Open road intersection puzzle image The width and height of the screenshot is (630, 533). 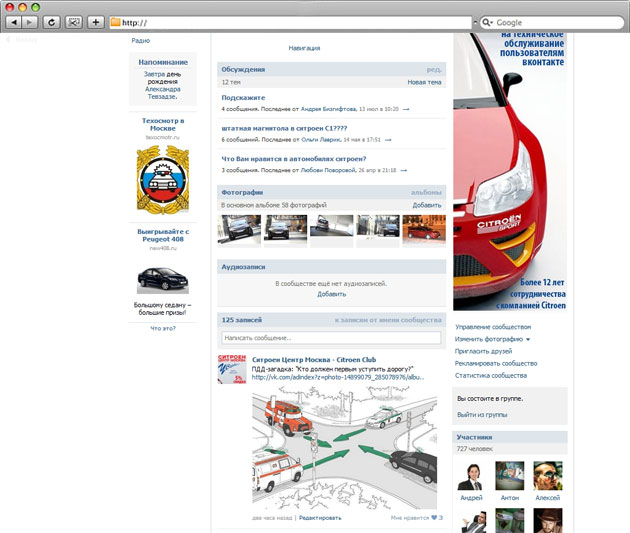[x=344, y=448]
